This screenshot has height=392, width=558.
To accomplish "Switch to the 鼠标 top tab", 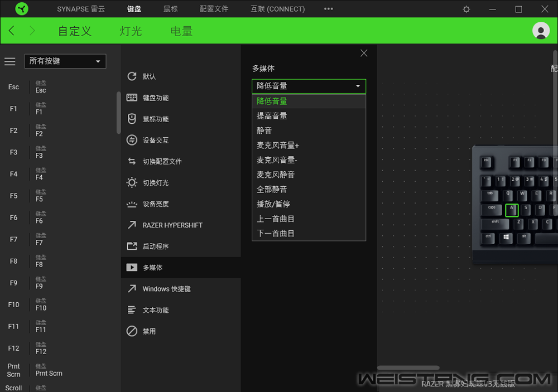I will 170,9.
